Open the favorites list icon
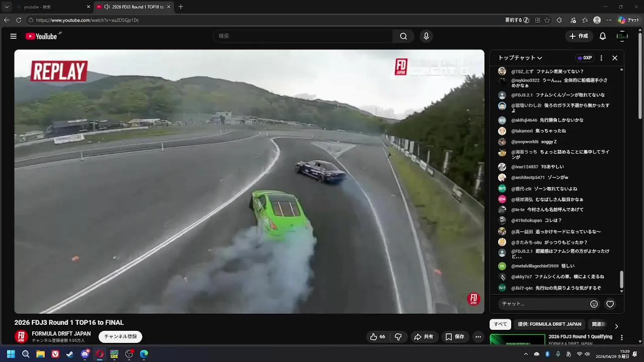644x362 pixels. coord(585,20)
